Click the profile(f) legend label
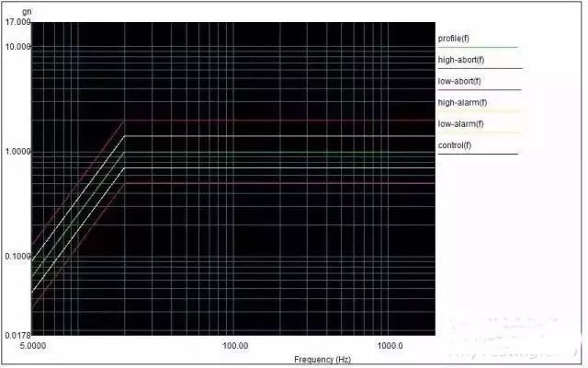This screenshot has width=588, height=368. [x=453, y=39]
